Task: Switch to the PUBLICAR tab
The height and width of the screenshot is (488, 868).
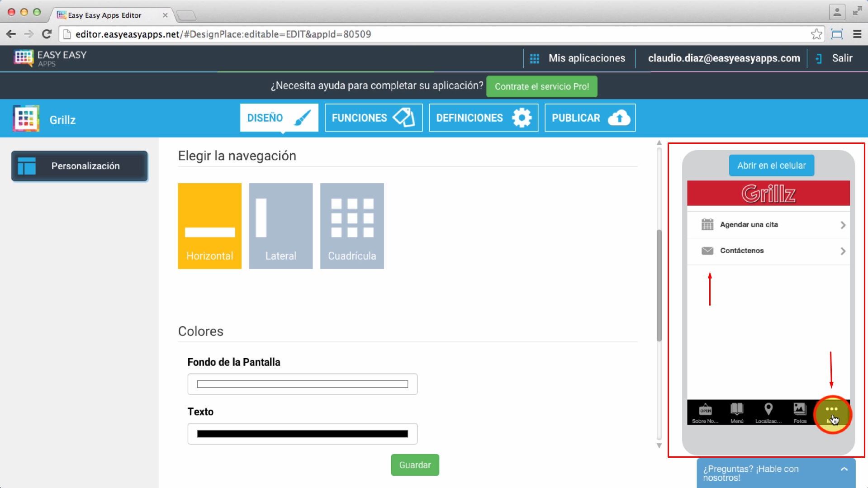Action: point(590,118)
